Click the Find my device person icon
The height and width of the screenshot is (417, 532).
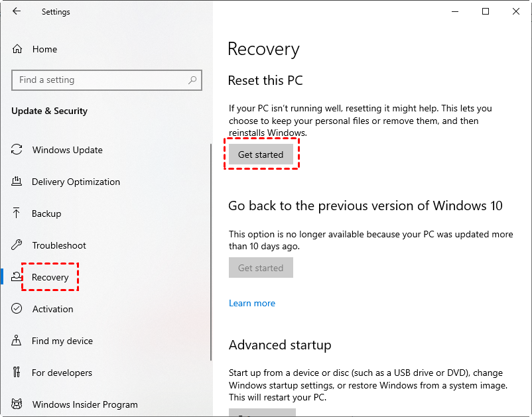(x=17, y=341)
